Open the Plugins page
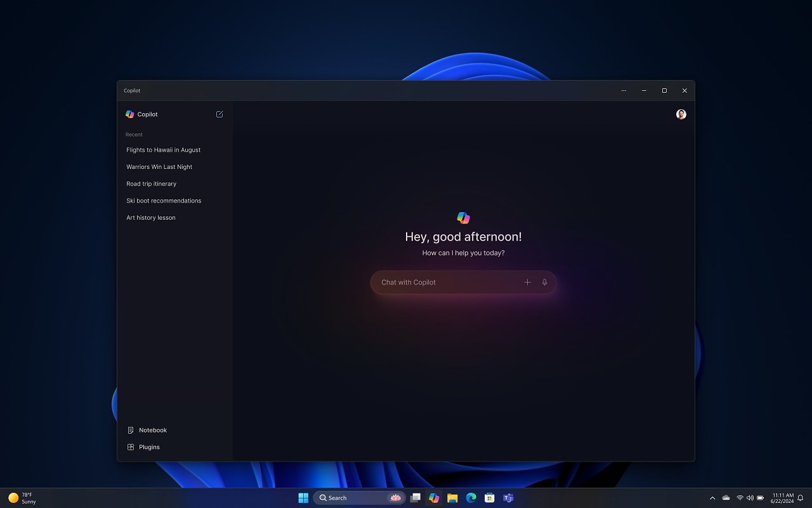 click(x=143, y=447)
